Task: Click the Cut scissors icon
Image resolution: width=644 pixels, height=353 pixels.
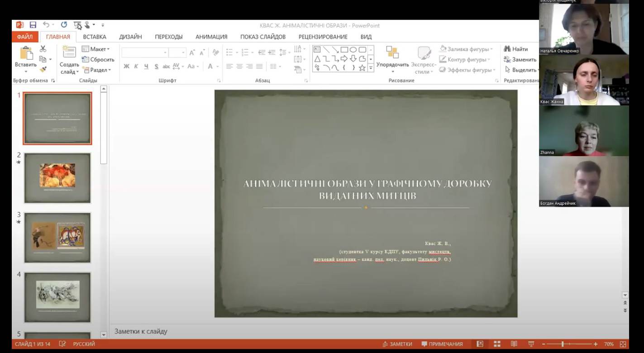Action: [43, 49]
